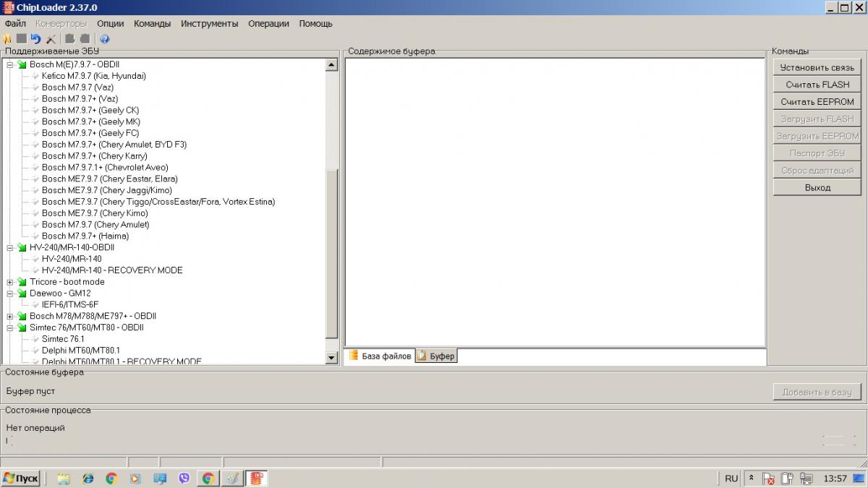Collapse the HV-240/MR-140-OBDII tree group
This screenshot has width=868, height=488.
coord(10,247)
